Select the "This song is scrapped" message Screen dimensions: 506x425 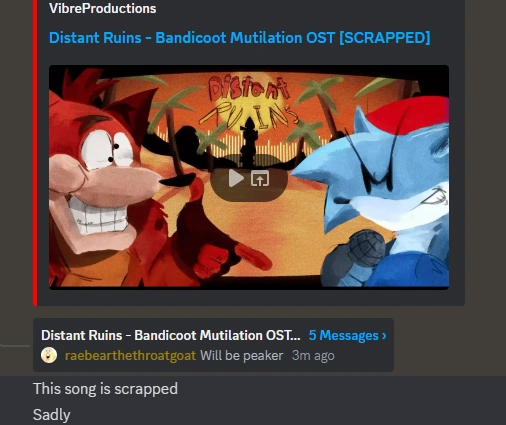coord(105,389)
